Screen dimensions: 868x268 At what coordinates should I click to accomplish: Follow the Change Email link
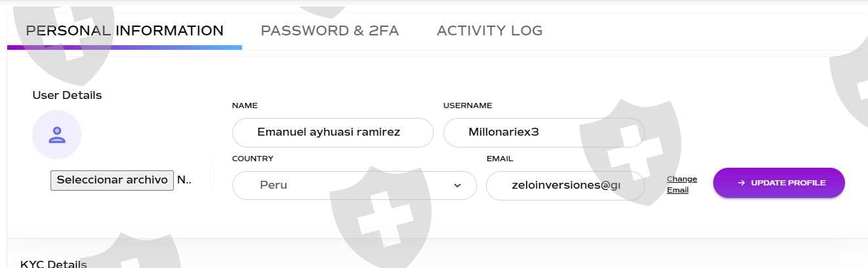[x=682, y=185]
